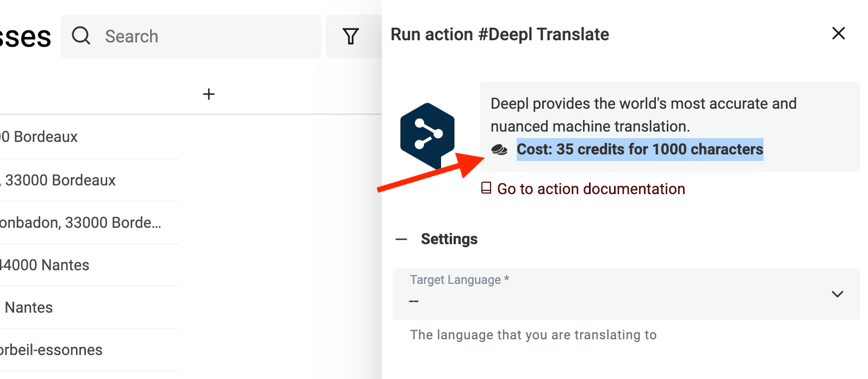Click the Deepl hexagon logo

427,135
